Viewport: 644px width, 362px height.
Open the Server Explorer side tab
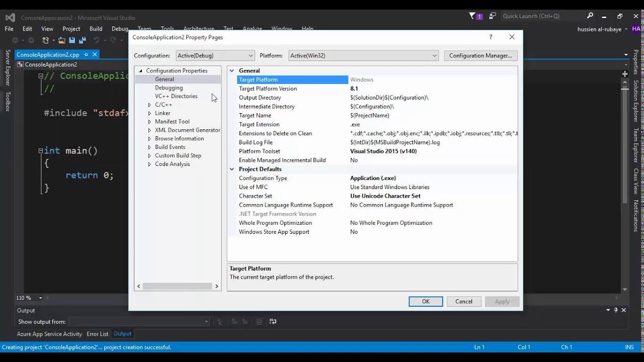[8, 67]
